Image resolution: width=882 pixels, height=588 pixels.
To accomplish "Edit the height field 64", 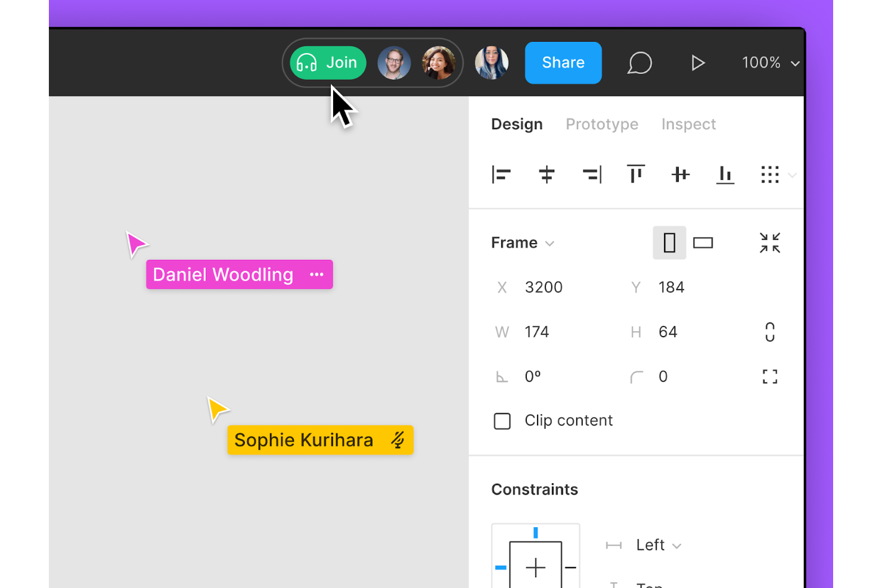I will [x=668, y=332].
